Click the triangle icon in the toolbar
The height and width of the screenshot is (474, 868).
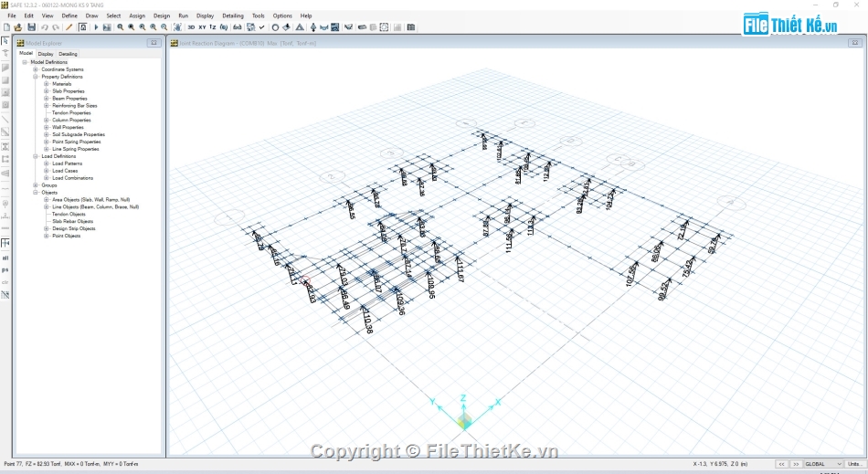coord(300,27)
